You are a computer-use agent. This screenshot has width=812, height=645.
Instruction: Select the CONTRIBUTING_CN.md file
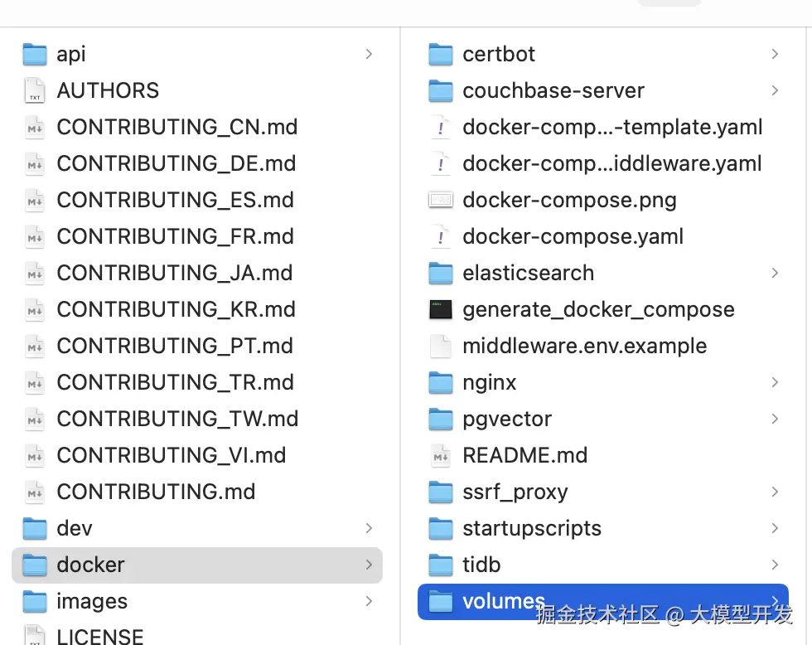(x=176, y=128)
